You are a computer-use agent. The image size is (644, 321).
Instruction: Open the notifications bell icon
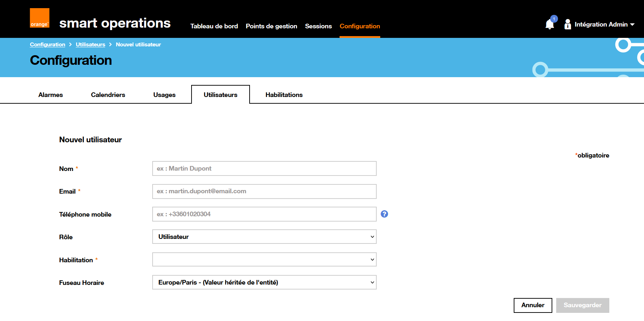[x=549, y=24]
